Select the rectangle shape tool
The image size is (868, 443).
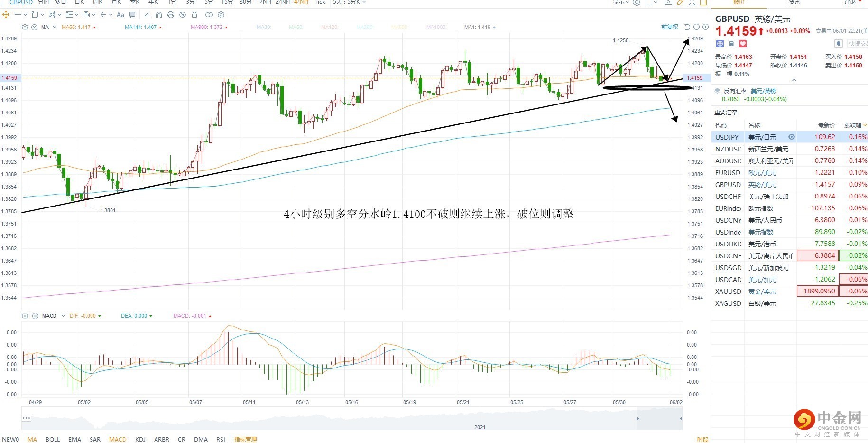tap(35, 15)
